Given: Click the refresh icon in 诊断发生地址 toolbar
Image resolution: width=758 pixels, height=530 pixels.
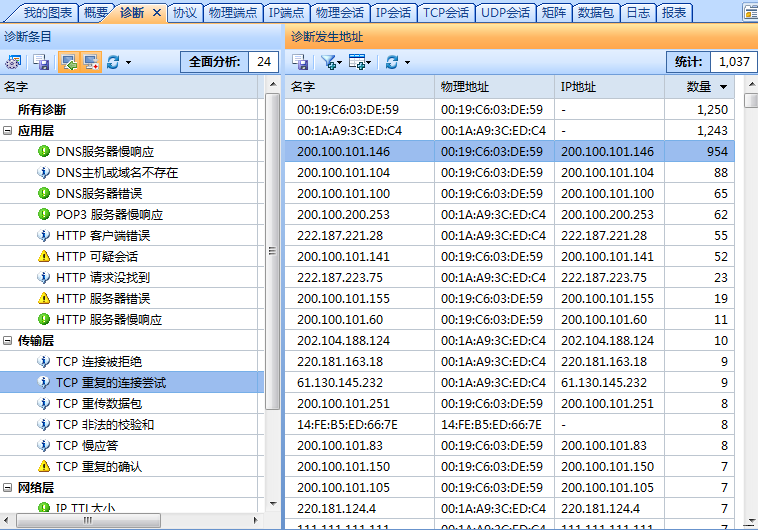Looking at the screenshot, I should point(391,62).
